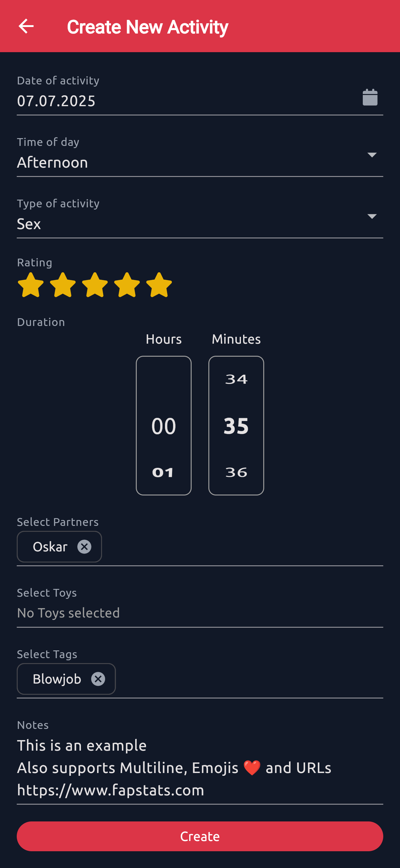Remove the Oskar partner chip
Image resolution: width=400 pixels, height=868 pixels.
[85, 547]
